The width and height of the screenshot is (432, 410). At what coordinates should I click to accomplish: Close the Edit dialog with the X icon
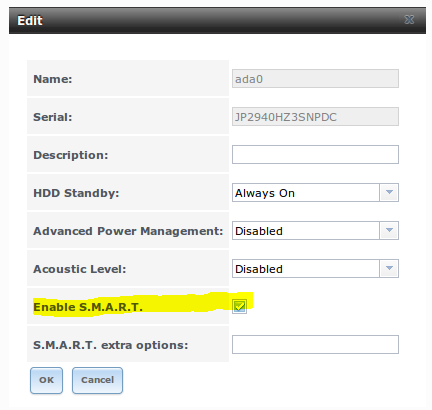pos(409,20)
